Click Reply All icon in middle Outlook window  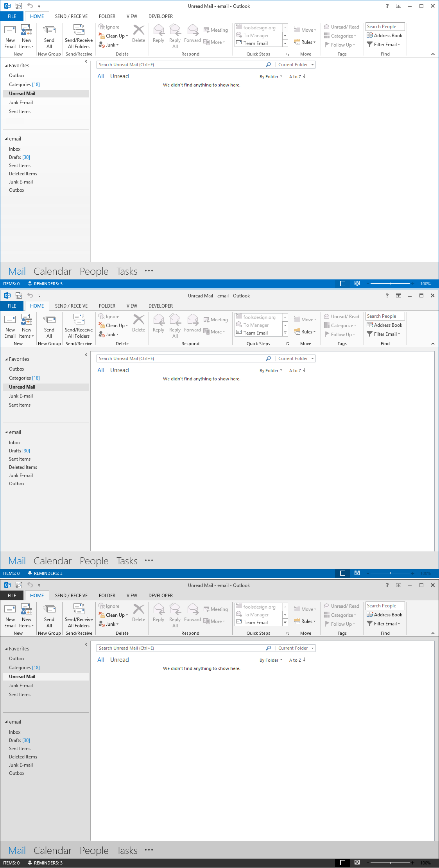pyautogui.click(x=175, y=320)
